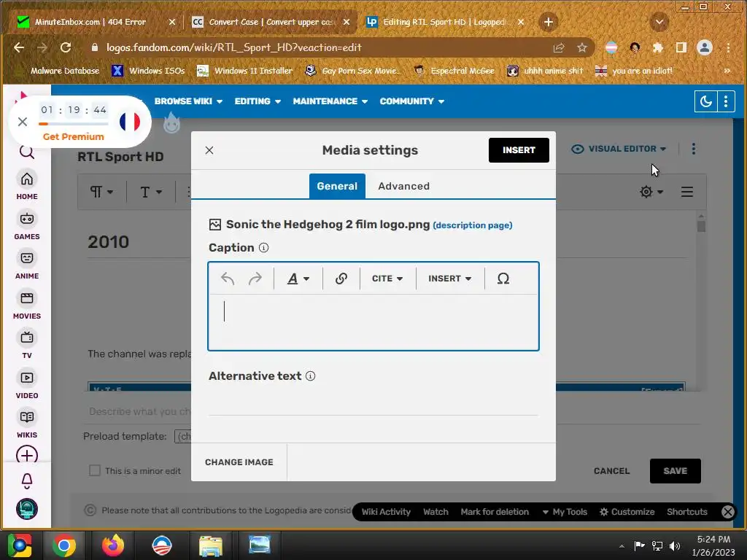Open the editor three-dot more menu
The width and height of the screenshot is (747, 560).
(x=694, y=149)
